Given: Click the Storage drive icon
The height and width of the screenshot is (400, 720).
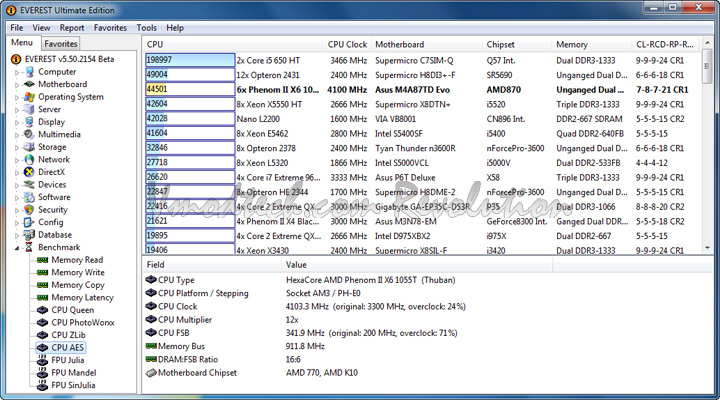Looking at the screenshot, I should tap(29, 147).
